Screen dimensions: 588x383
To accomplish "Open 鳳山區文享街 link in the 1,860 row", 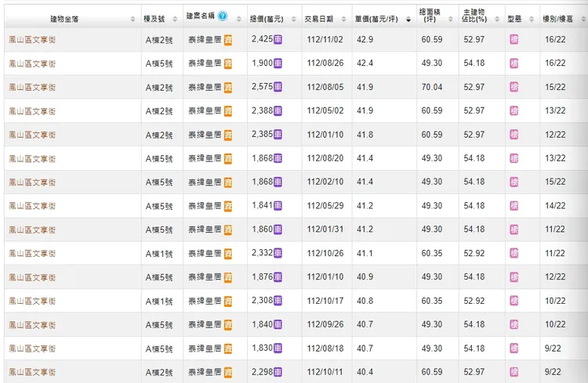I will coord(32,229).
